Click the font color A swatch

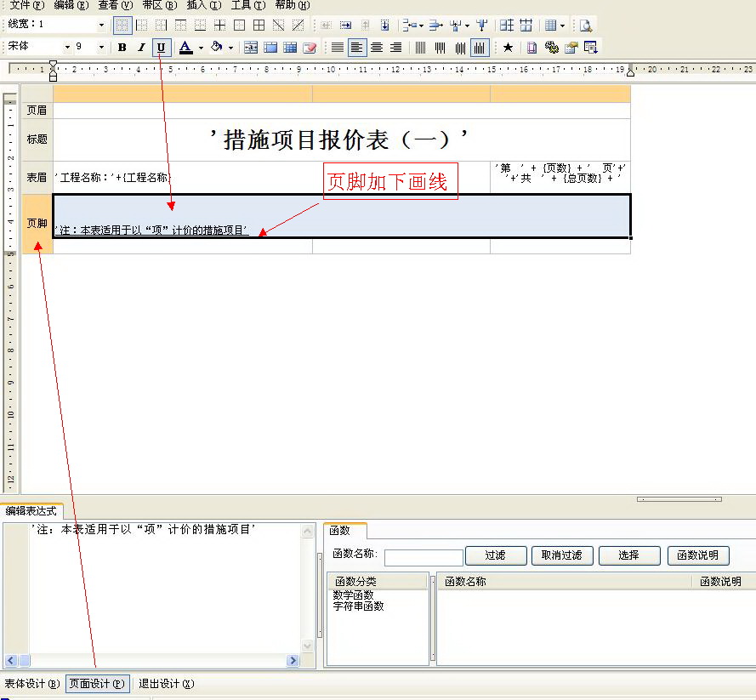(186, 48)
